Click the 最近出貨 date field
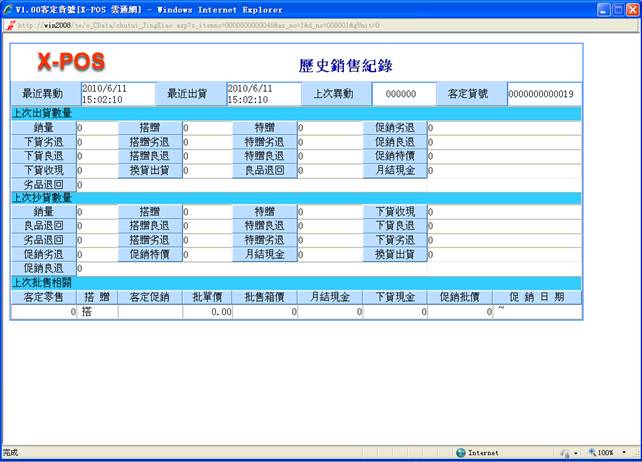642x462 pixels. (263, 94)
